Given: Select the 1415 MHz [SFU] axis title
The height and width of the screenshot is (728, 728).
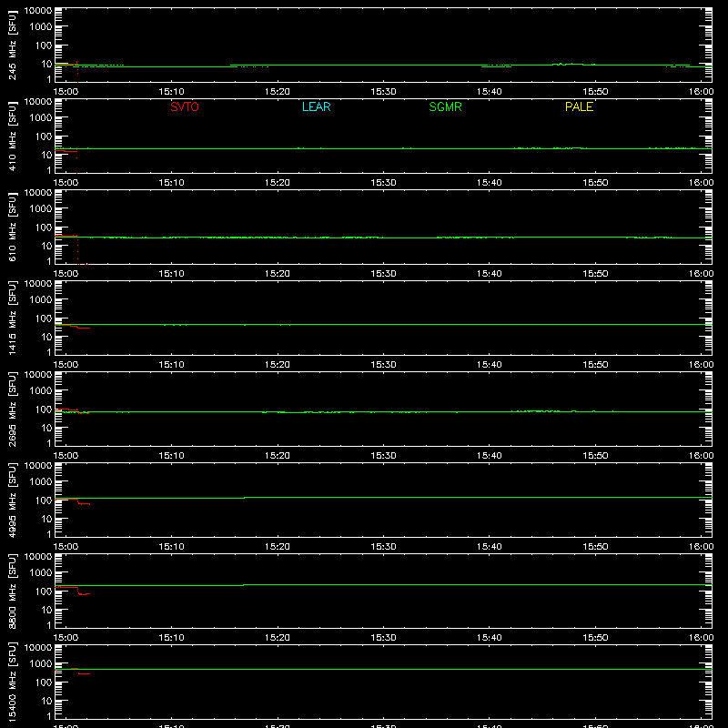Looking at the screenshot, I should click(x=12, y=318).
